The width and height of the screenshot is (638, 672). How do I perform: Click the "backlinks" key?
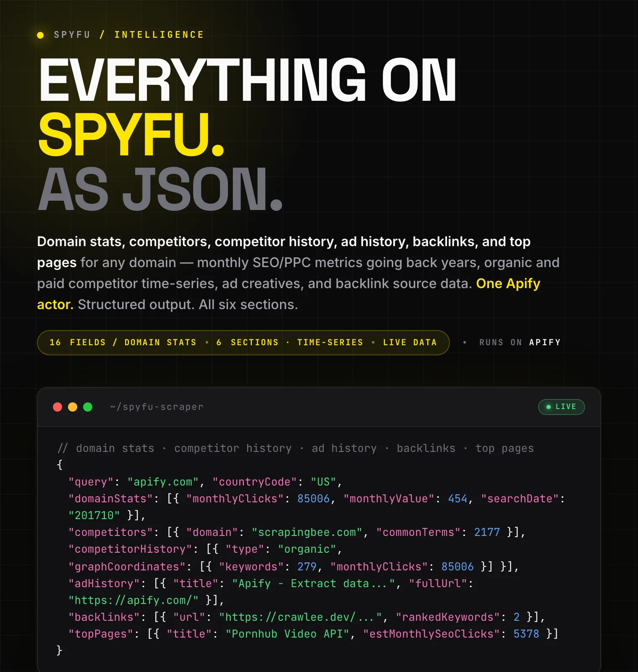104,617
